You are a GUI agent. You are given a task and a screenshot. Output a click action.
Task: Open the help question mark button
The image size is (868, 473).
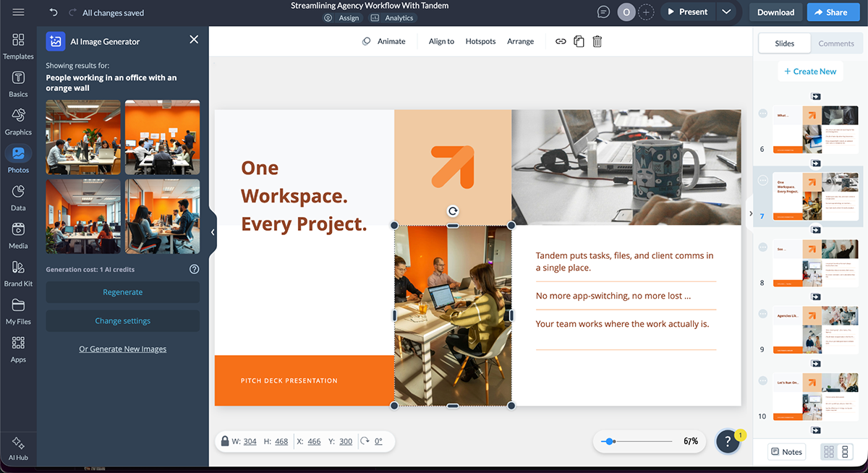728,443
